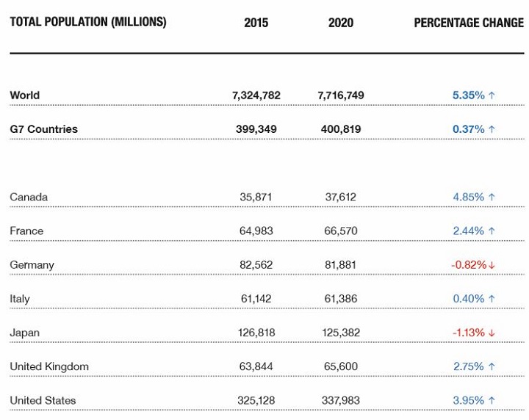Click the up arrow next to France's 2.44%

[x=492, y=231]
